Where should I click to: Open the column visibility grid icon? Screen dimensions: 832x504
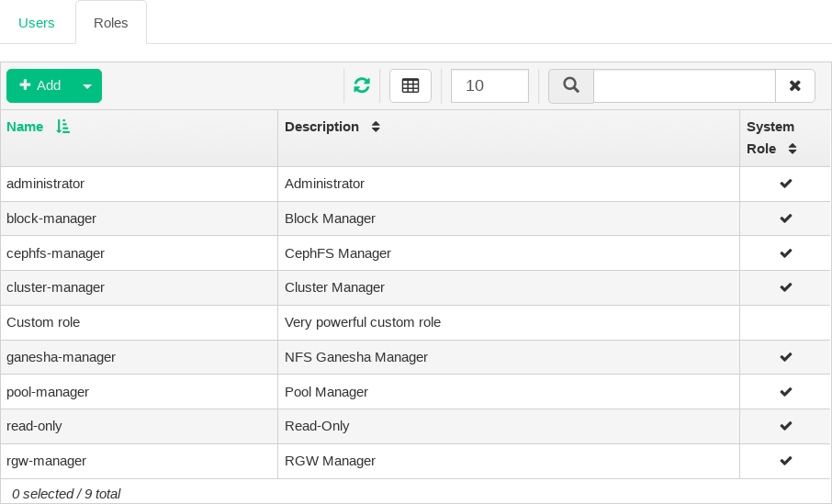tap(410, 85)
